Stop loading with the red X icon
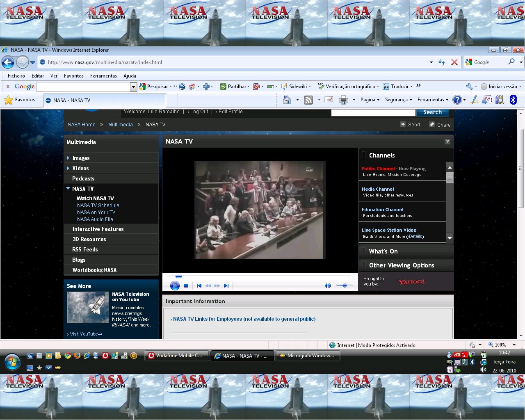The height and width of the screenshot is (420, 525). click(x=454, y=62)
